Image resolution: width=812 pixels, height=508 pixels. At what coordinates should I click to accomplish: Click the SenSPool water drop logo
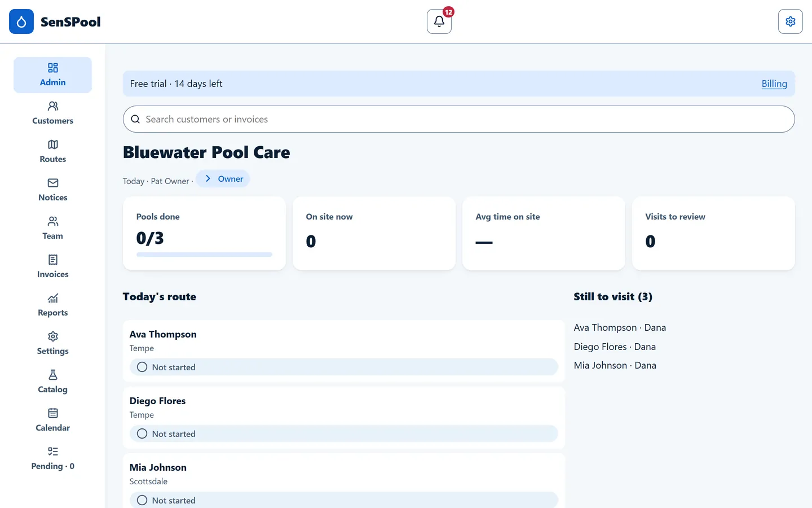point(21,21)
